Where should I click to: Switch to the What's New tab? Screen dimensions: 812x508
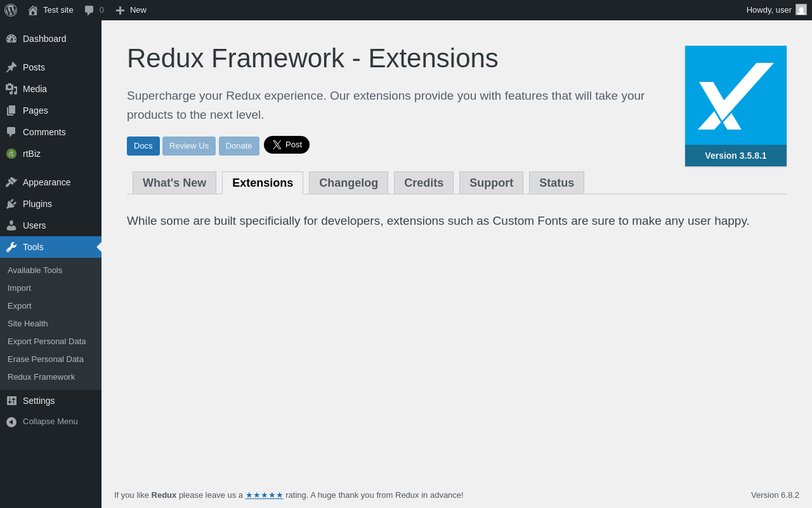coord(174,183)
